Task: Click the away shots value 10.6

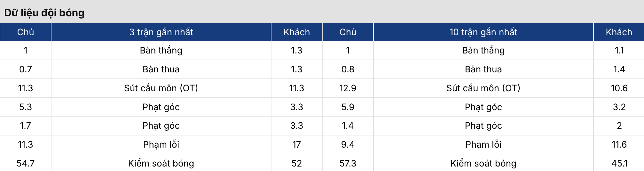Action: [619, 88]
